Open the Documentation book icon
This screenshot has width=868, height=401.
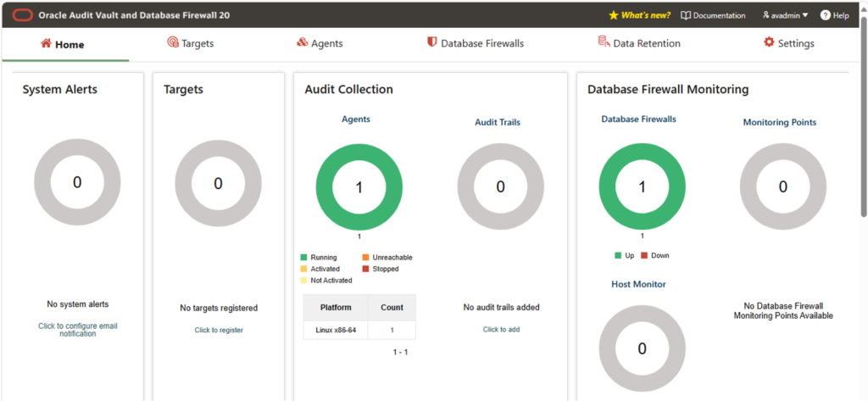click(x=685, y=15)
